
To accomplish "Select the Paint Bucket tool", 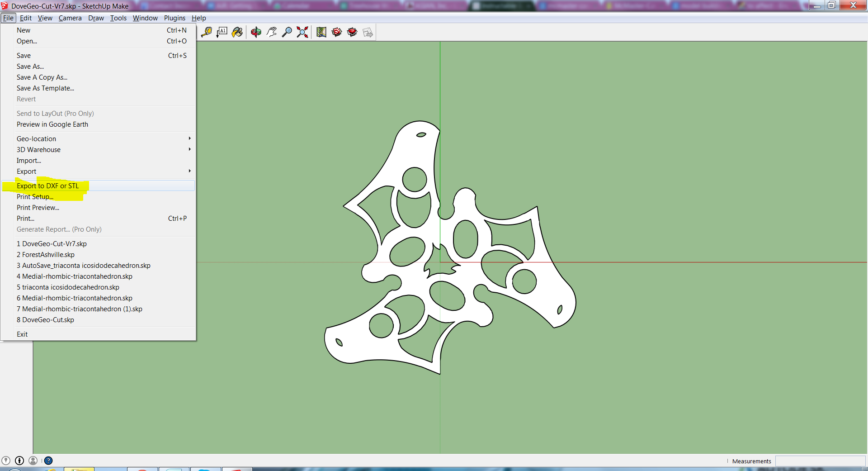I will pos(237,32).
